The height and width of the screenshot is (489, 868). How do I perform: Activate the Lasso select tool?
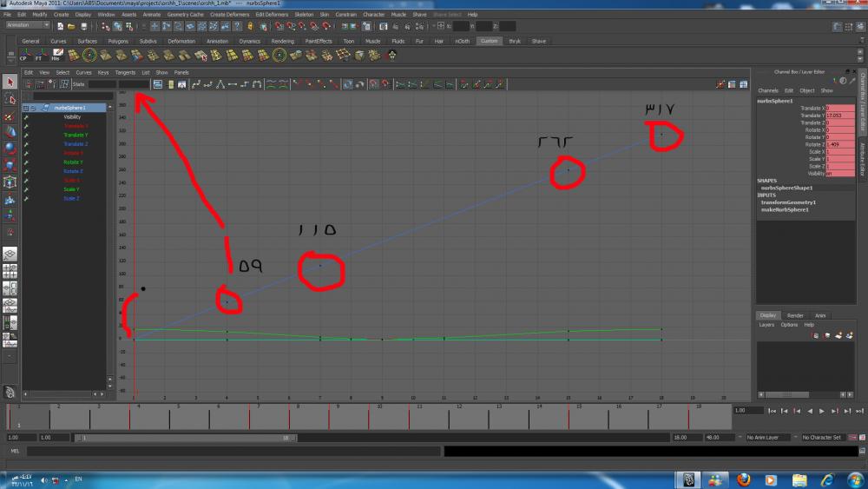click(x=10, y=99)
